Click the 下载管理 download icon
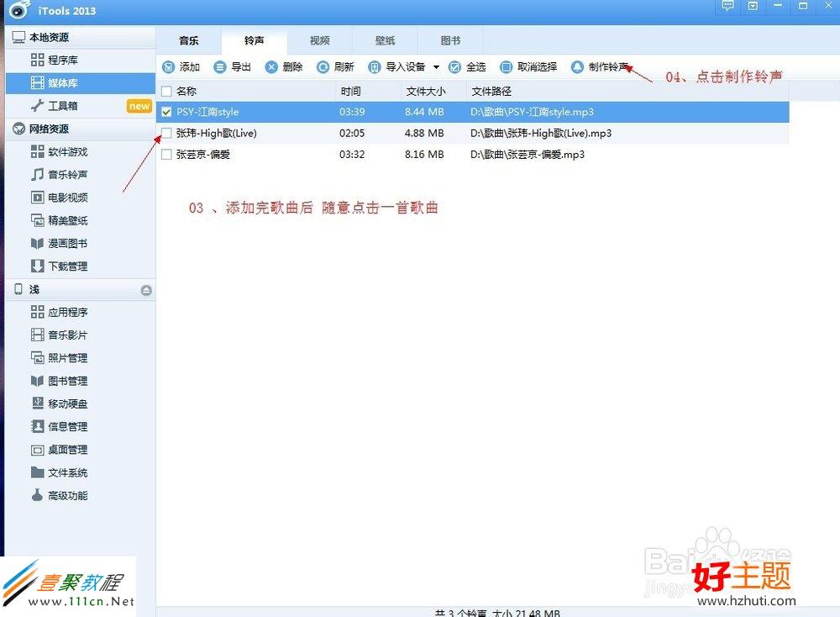Image resolution: width=840 pixels, height=617 pixels. click(38, 266)
